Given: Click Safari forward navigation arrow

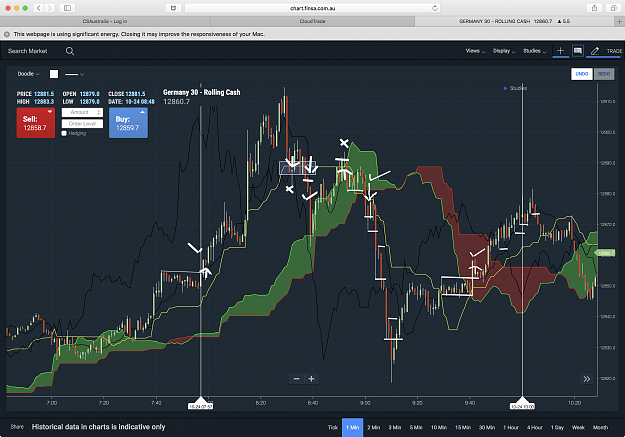Looking at the screenshot, I should pos(50,8).
